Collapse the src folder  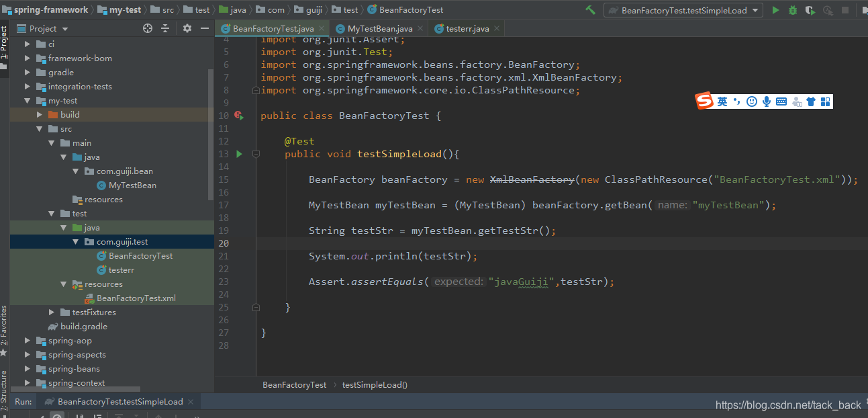(40, 129)
